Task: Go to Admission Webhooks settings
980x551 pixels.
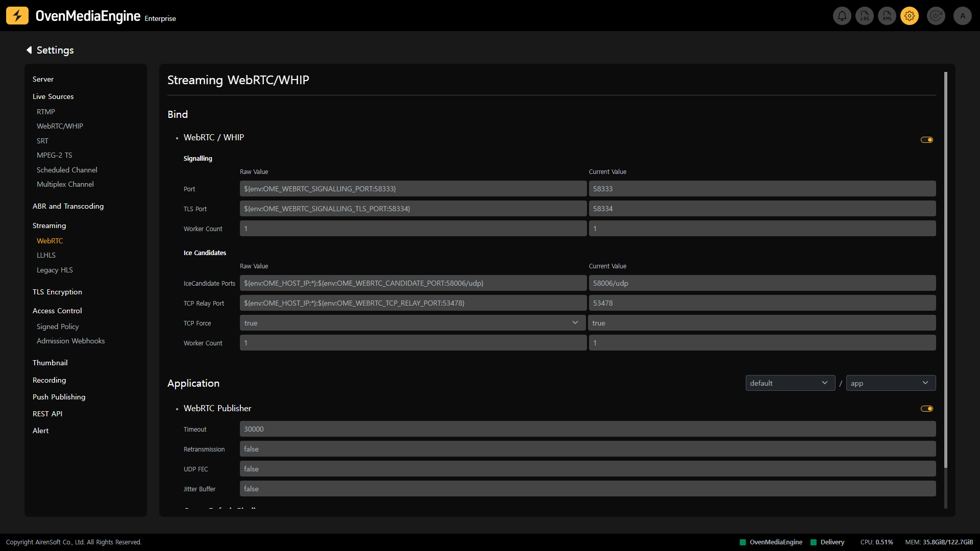Action: [70, 341]
